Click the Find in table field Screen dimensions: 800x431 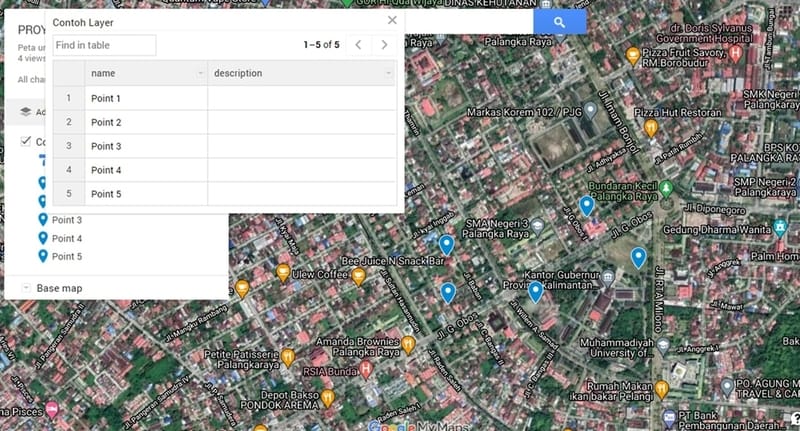point(104,45)
